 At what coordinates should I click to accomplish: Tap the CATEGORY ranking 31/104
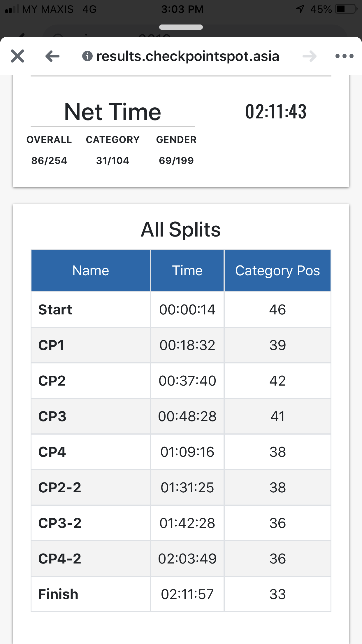[113, 160]
